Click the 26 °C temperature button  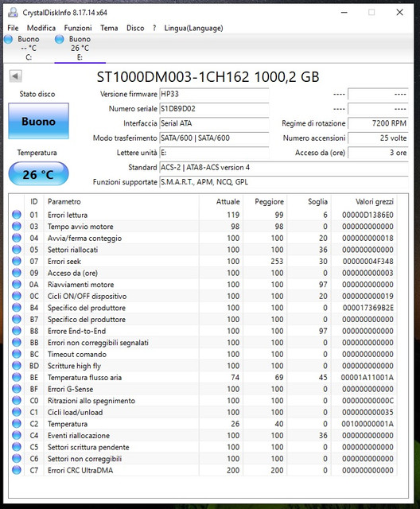click(39, 174)
